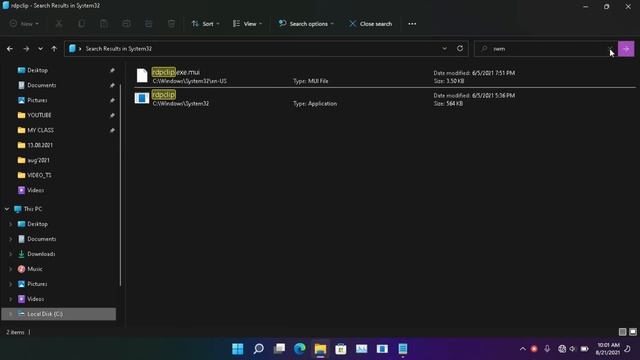Go back with the back arrow
The image size is (640, 360).
[10, 49]
